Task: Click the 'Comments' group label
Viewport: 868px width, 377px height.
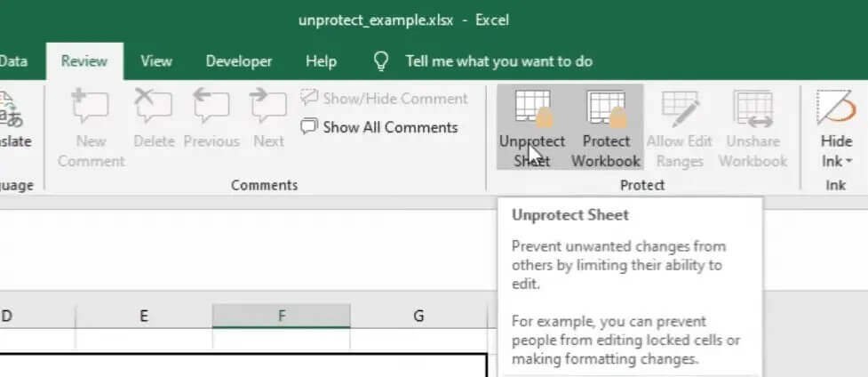Action: [x=264, y=185]
